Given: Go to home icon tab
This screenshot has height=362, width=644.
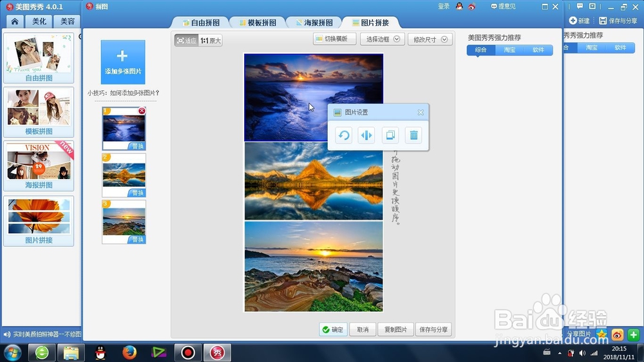Looking at the screenshot, I should pos(15,21).
